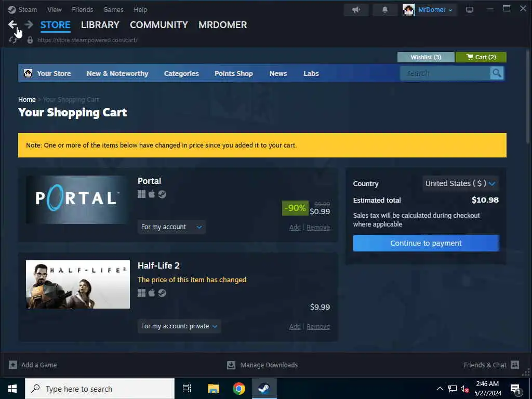Open the Windows notification center icon

click(515, 389)
